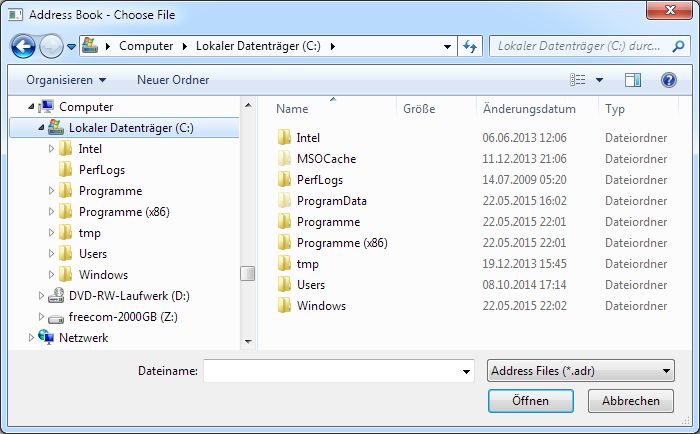The width and height of the screenshot is (700, 434).
Task: Click the tree pane scrollbar thumb
Action: (248, 273)
